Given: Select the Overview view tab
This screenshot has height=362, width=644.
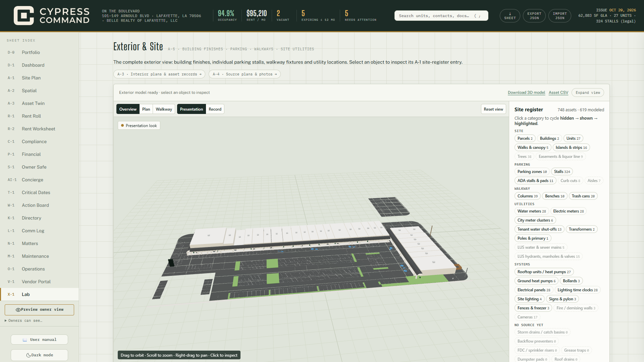Looking at the screenshot, I should (128, 109).
